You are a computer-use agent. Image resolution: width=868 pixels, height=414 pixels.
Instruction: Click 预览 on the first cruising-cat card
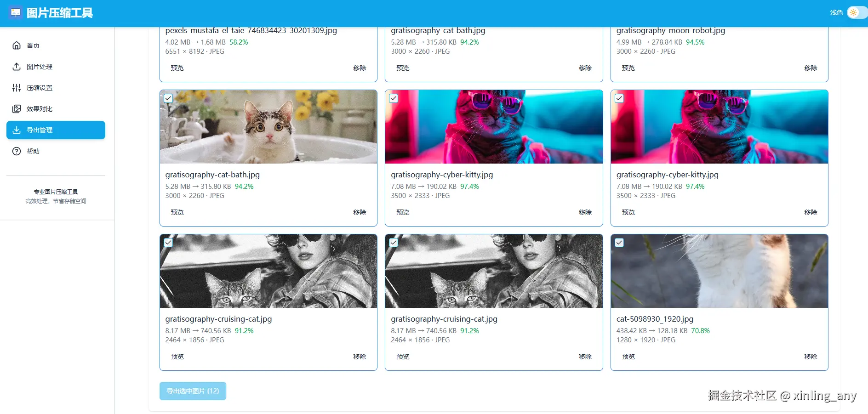pyautogui.click(x=177, y=357)
